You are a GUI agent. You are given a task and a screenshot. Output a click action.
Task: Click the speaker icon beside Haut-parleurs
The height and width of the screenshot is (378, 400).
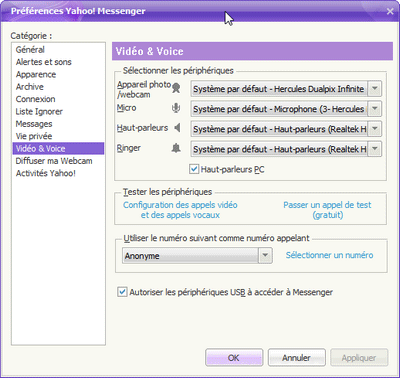[177, 127]
